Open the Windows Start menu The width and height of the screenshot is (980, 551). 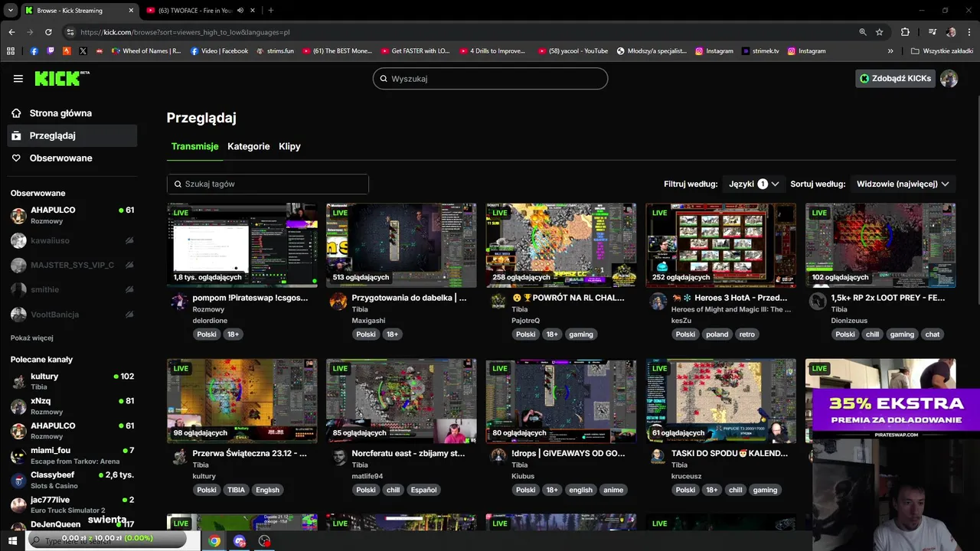point(12,541)
